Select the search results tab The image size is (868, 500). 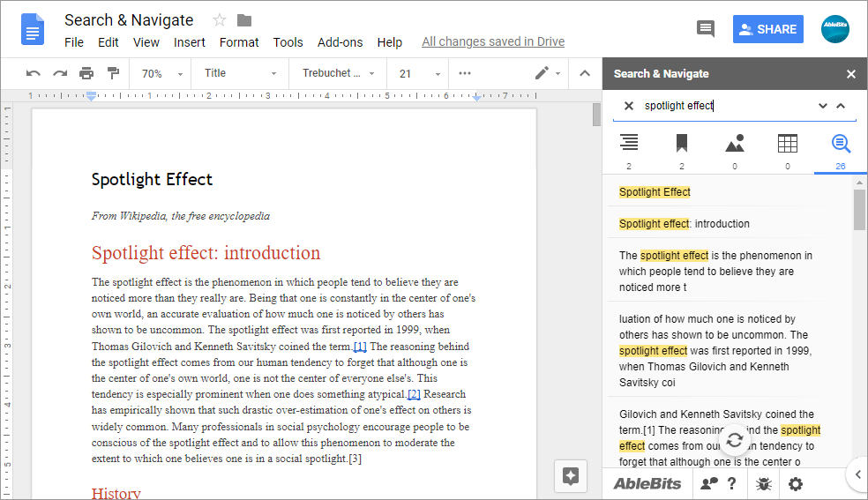pyautogui.click(x=841, y=151)
